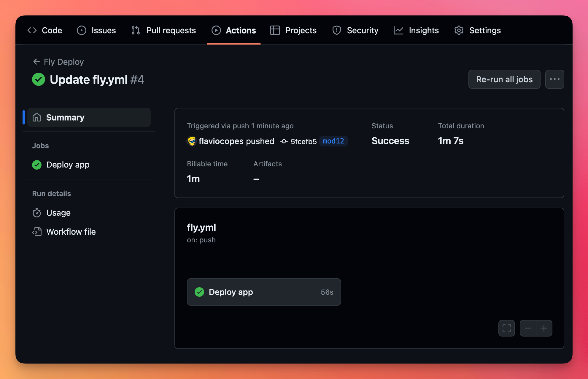Click the Security shield icon

[336, 30]
